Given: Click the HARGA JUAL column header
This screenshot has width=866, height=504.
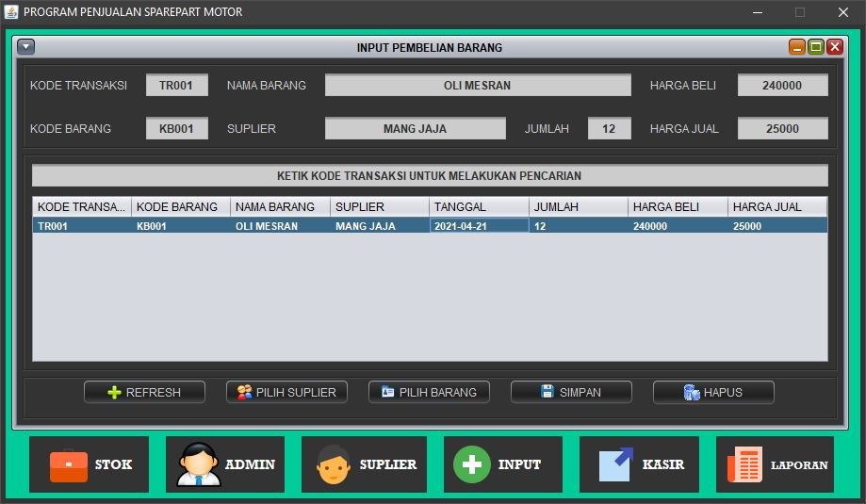Looking at the screenshot, I should [776, 206].
